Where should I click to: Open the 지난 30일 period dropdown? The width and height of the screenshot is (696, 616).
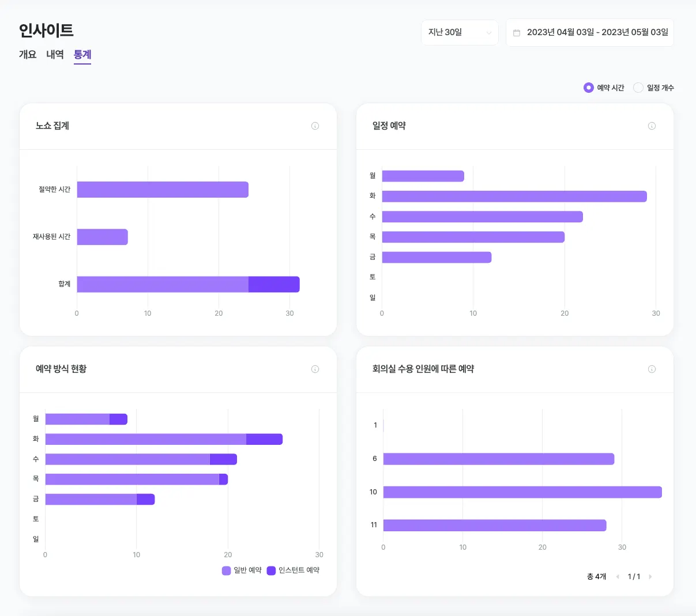460,33
